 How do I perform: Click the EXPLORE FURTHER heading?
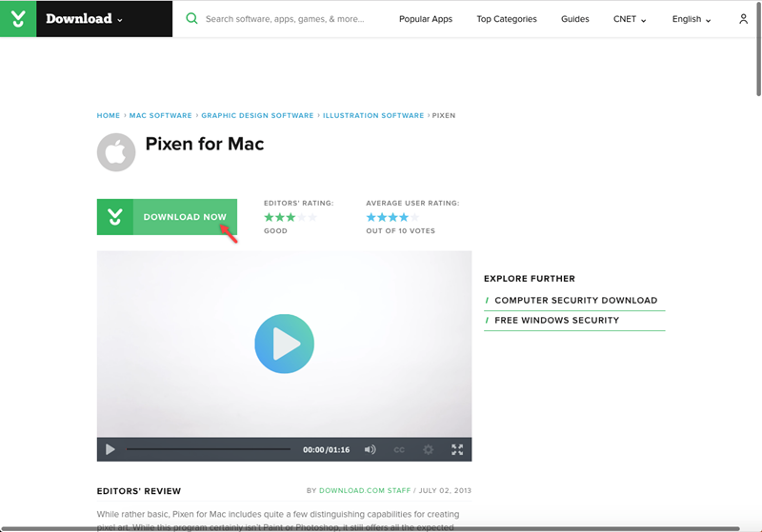pos(530,279)
